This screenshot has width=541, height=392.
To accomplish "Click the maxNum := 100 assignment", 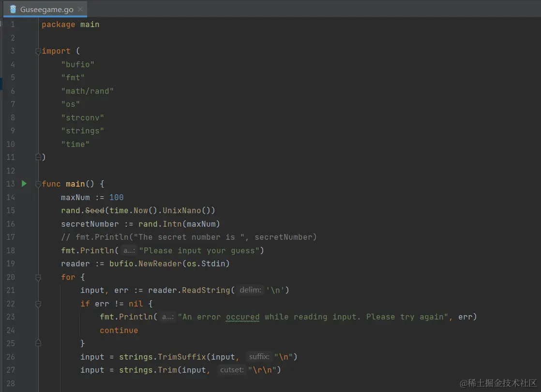I will pyautogui.click(x=92, y=198).
